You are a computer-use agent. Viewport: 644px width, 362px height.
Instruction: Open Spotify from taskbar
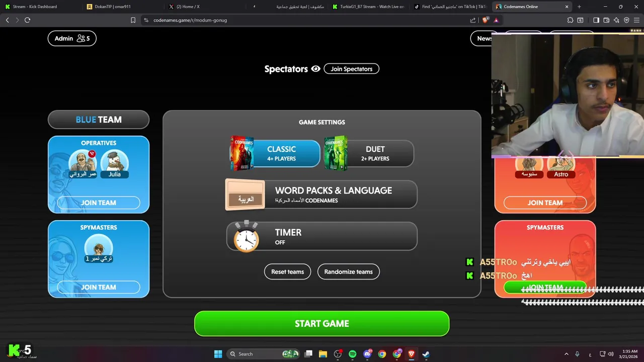click(352, 354)
